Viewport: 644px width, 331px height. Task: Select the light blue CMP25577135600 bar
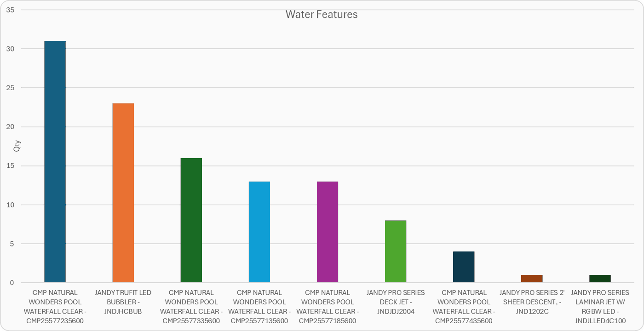pyautogui.click(x=259, y=232)
